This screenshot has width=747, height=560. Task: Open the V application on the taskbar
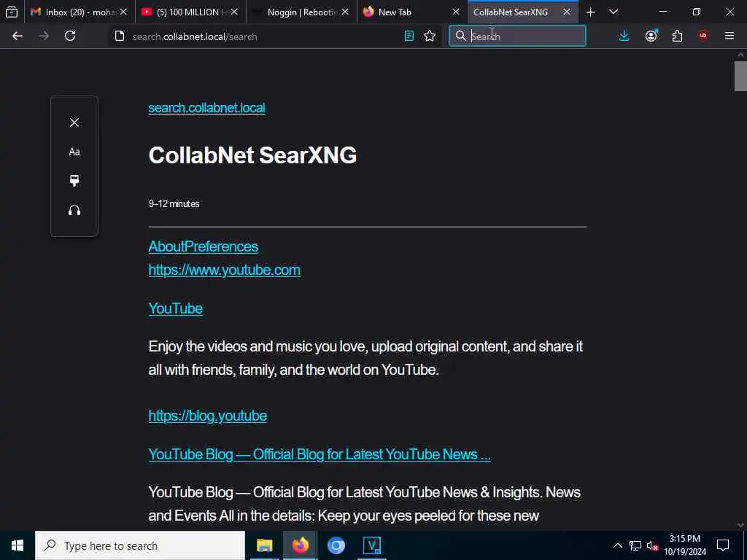click(x=371, y=545)
